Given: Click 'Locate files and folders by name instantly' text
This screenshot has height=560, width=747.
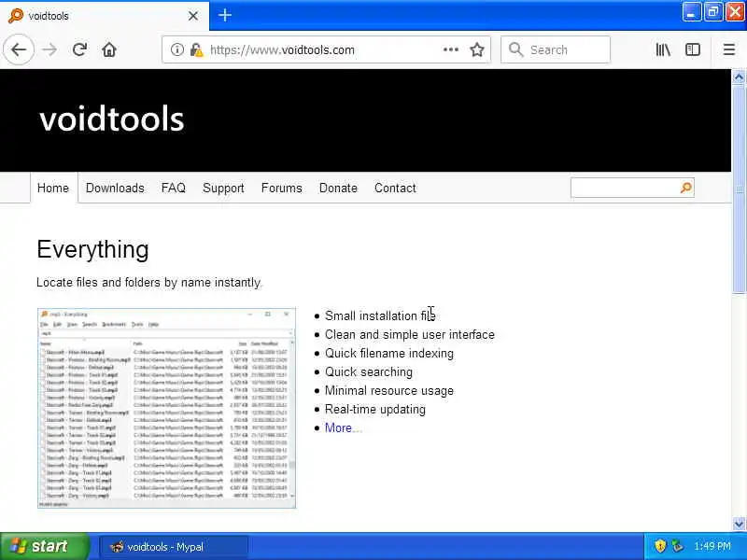Looking at the screenshot, I should [x=149, y=283].
